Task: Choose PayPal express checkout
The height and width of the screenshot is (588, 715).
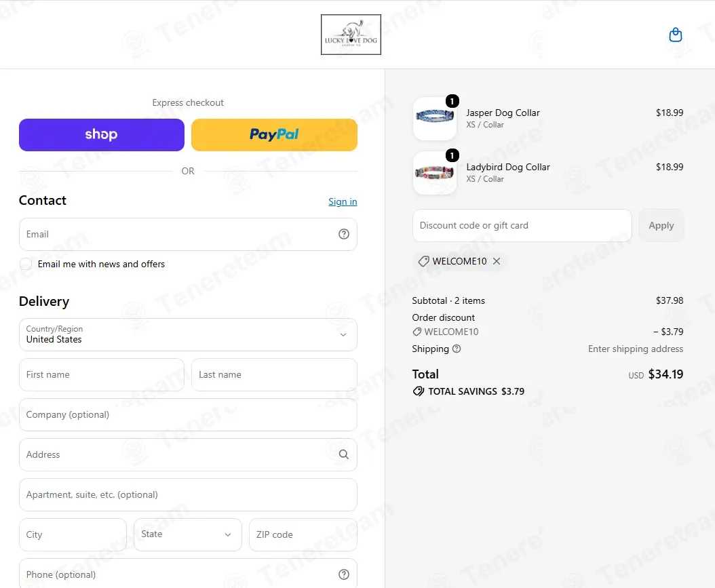Action: 274,134
